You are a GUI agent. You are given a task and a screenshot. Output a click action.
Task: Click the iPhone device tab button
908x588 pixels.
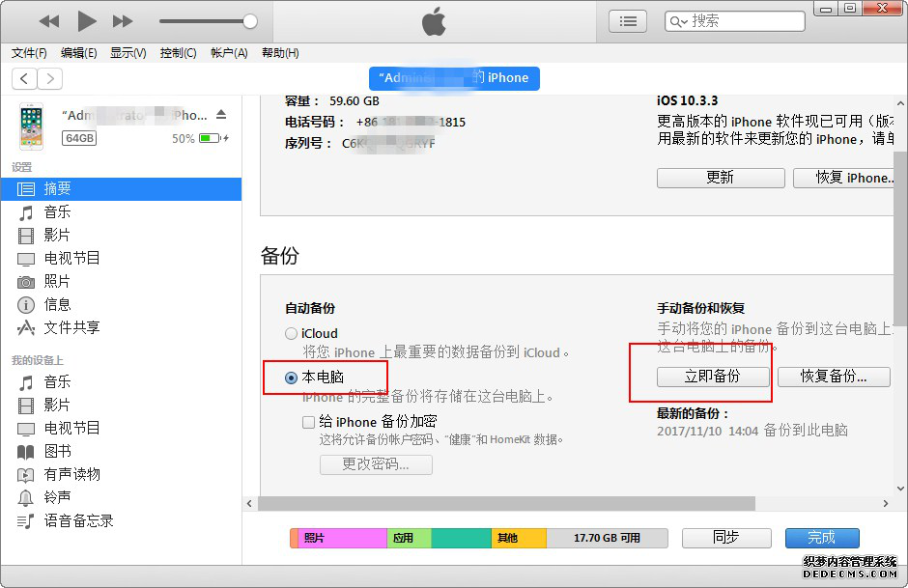pos(454,78)
